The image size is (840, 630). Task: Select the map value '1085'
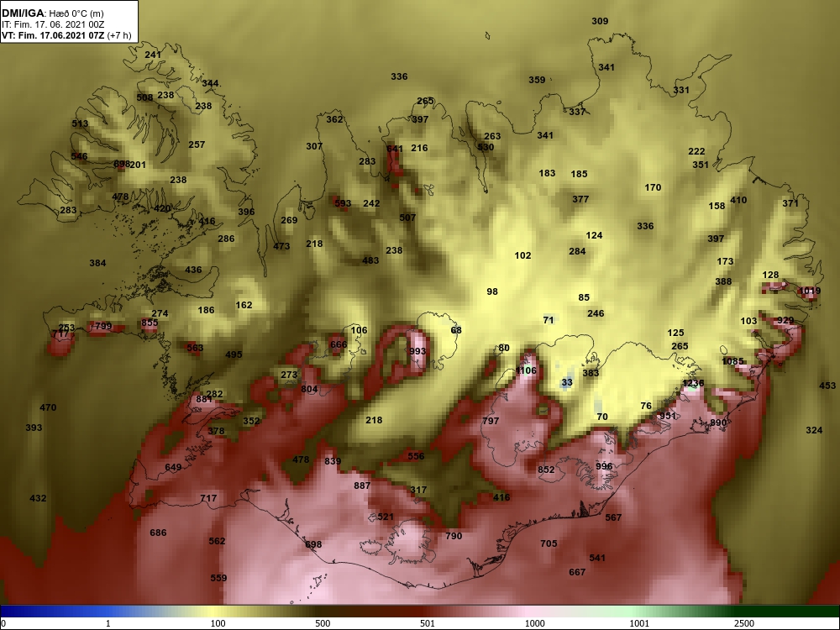[732, 361]
